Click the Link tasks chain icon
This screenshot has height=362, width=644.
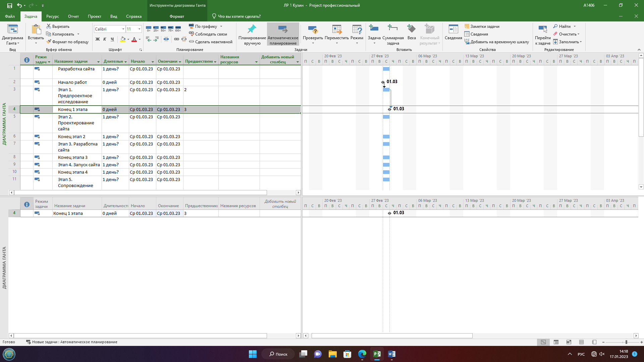pyautogui.click(x=176, y=39)
